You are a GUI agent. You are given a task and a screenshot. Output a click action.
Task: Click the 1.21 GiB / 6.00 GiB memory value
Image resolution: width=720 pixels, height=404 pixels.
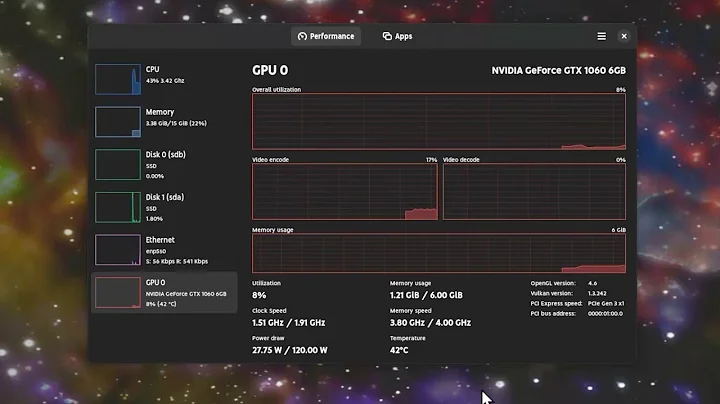426,295
